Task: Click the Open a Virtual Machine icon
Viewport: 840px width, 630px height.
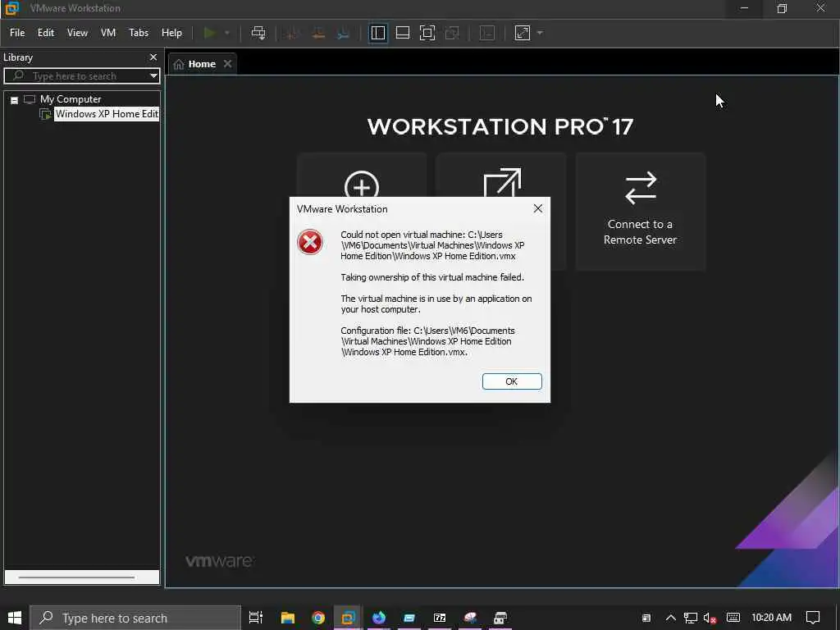Action: (x=502, y=185)
